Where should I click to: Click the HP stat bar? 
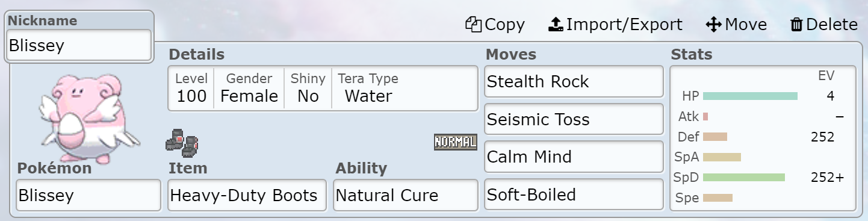click(x=750, y=96)
